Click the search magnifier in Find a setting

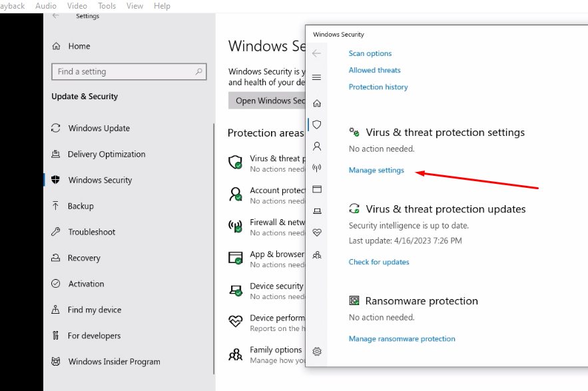[x=198, y=71]
